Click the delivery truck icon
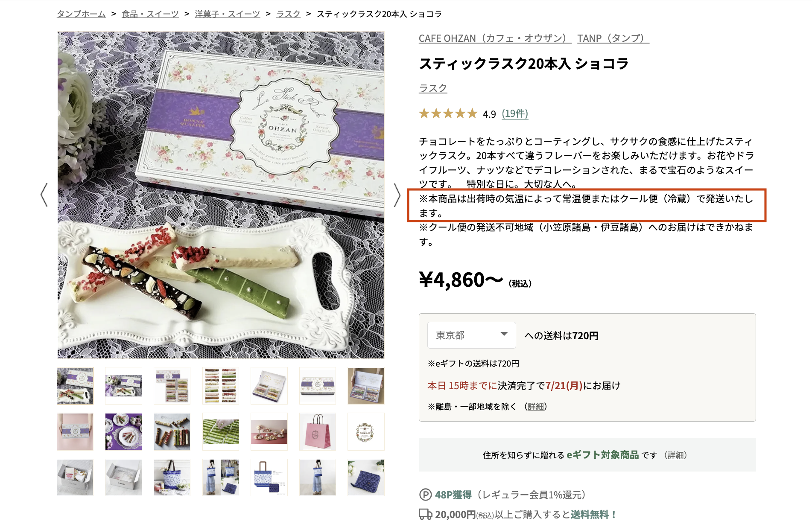This screenshot has height=530, width=812. (x=425, y=514)
